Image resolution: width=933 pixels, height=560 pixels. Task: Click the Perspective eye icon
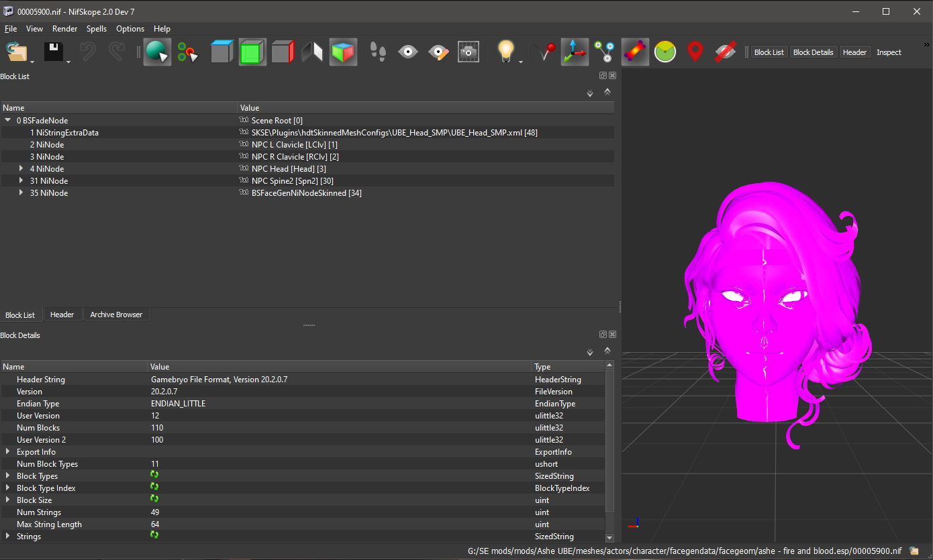(408, 52)
